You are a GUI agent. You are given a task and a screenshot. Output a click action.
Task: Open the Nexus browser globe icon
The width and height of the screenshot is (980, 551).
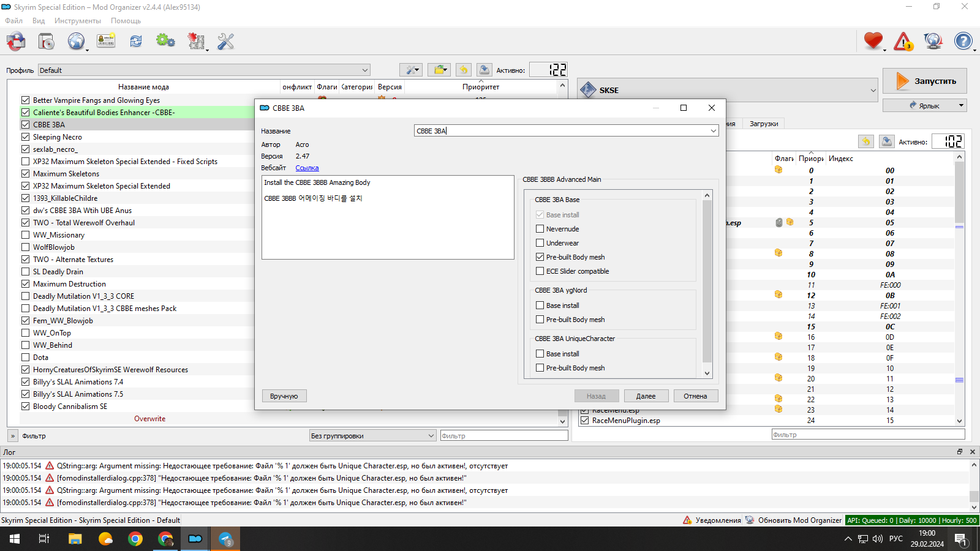76,42
